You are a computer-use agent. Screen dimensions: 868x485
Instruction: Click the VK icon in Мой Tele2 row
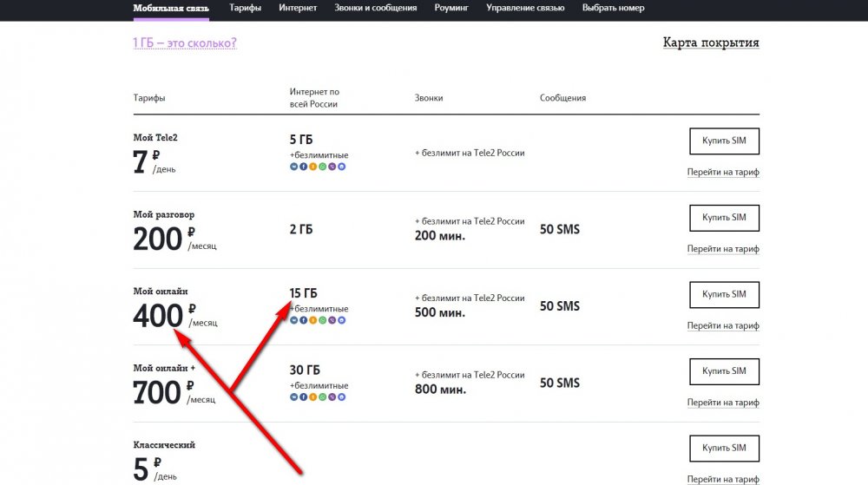(293, 166)
